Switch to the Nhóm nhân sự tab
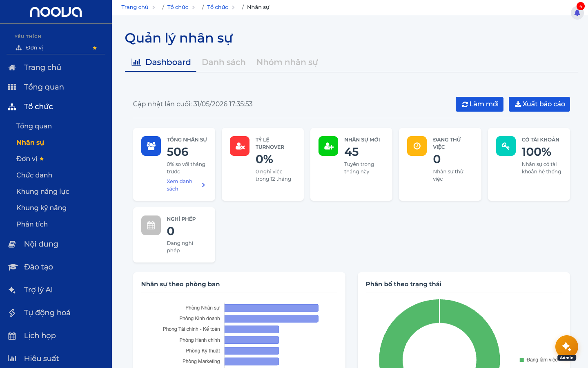 (287, 62)
